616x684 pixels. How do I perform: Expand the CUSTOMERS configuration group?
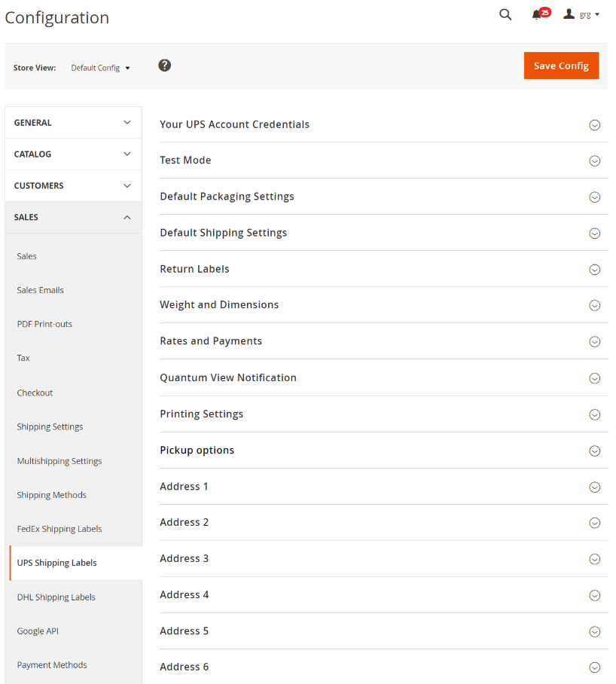tap(73, 186)
